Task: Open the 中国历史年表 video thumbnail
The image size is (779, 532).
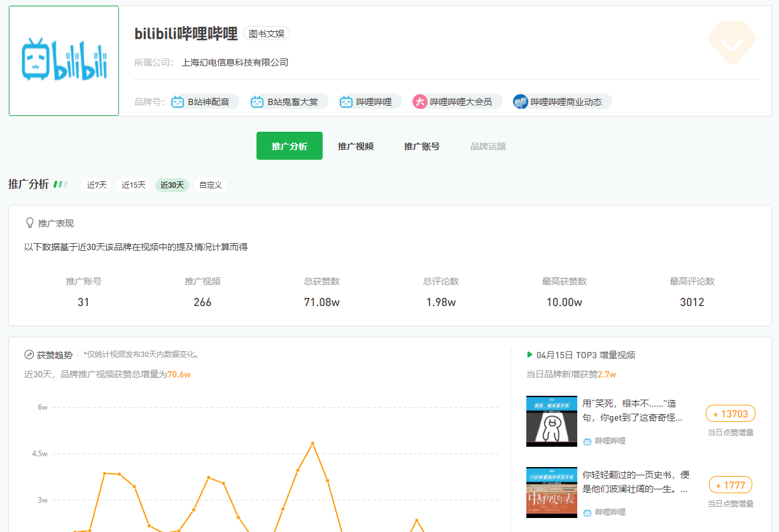Action: [552, 493]
